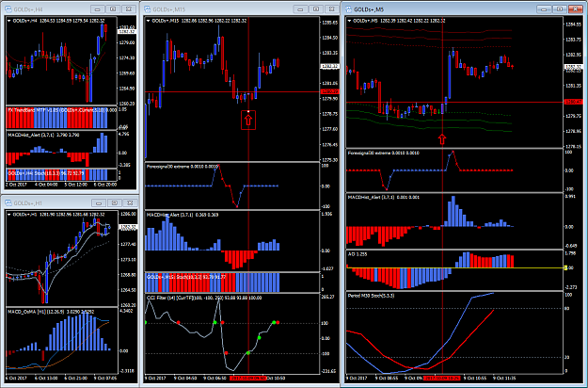Maximize the GOLDs+,M15 chart window

316,9
